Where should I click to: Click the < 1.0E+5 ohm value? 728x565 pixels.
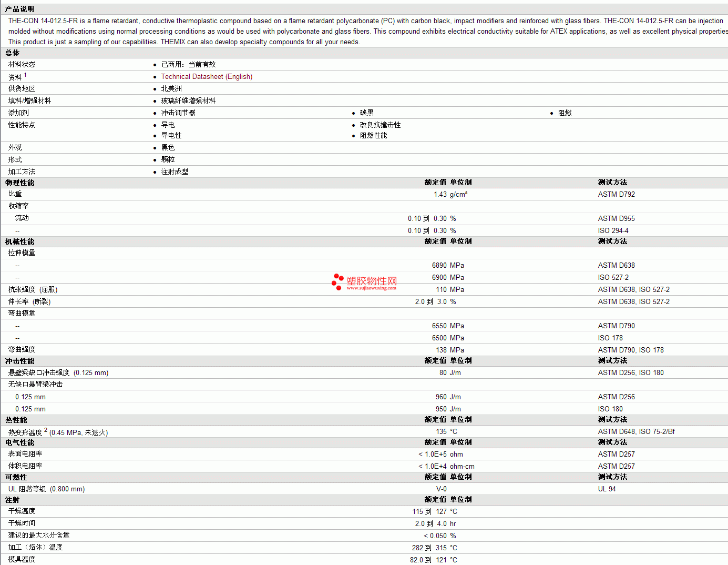point(441,455)
